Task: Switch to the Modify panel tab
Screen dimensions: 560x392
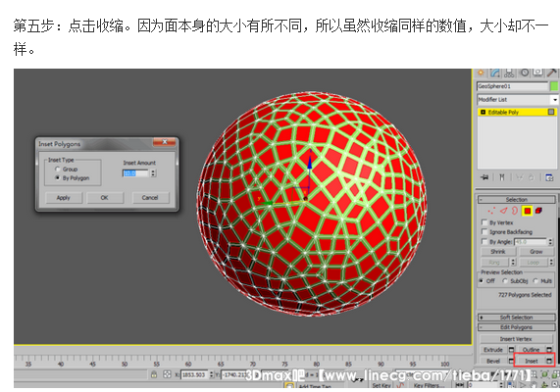Action: [x=495, y=73]
